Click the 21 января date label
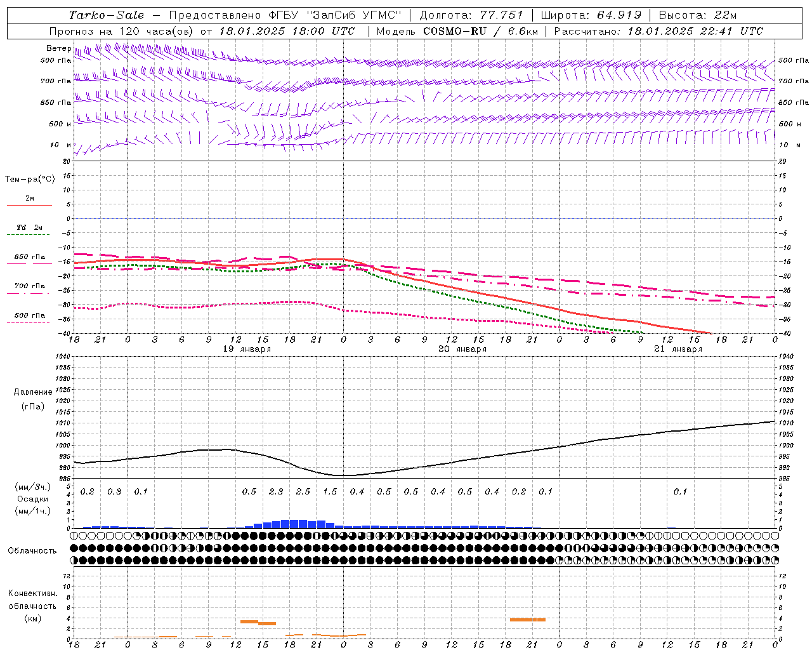The height and width of the screenshot is (650, 812). (678, 349)
